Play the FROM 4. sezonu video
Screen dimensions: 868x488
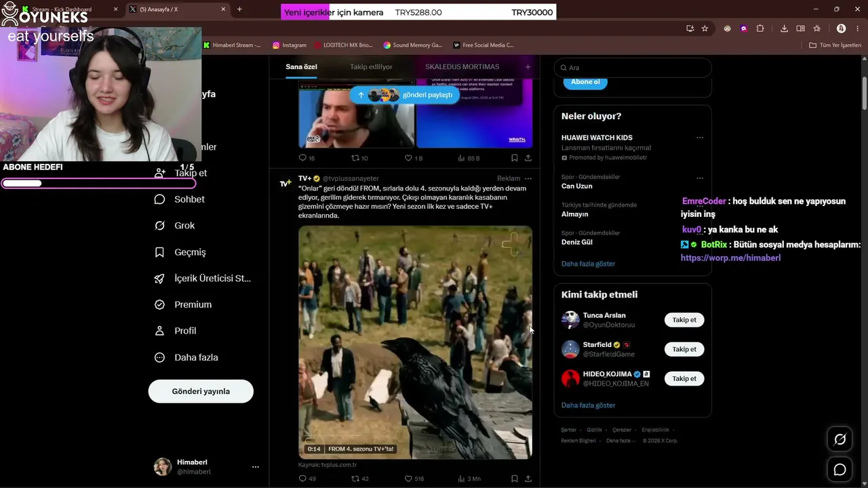(415, 342)
